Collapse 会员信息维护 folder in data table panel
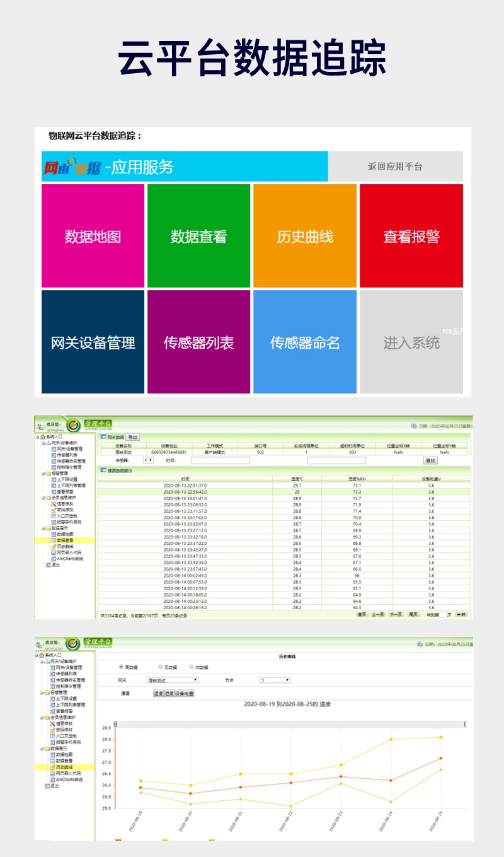 pyautogui.click(x=43, y=498)
